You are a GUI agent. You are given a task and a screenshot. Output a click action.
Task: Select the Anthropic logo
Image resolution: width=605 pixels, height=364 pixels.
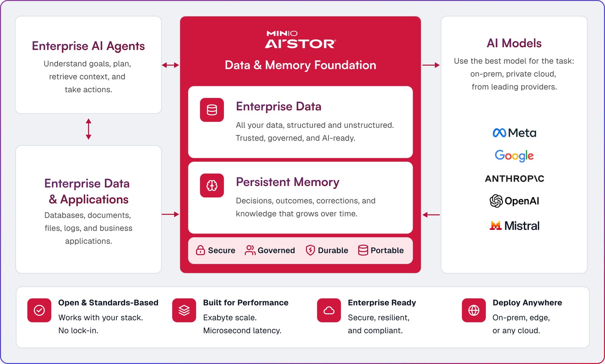coord(515,178)
